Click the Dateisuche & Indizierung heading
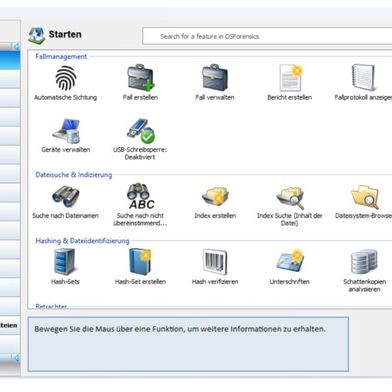 [74, 175]
